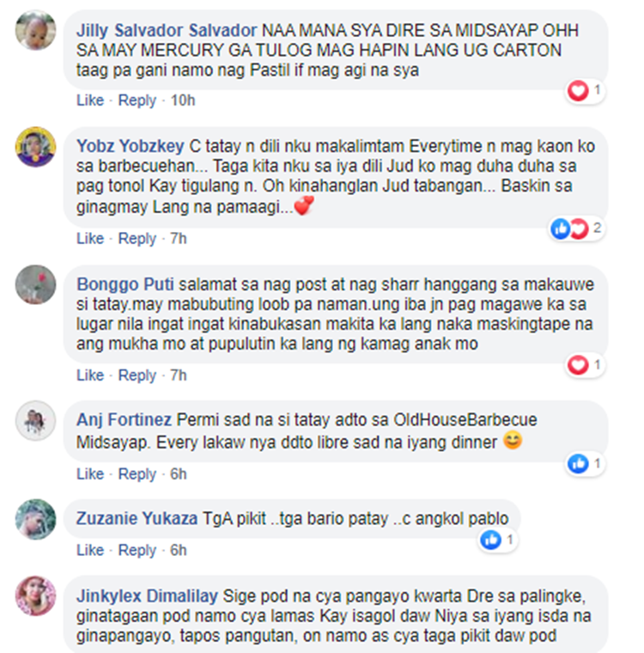Open Zuzanie Yukaza's profile avatar

[x=36, y=519]
